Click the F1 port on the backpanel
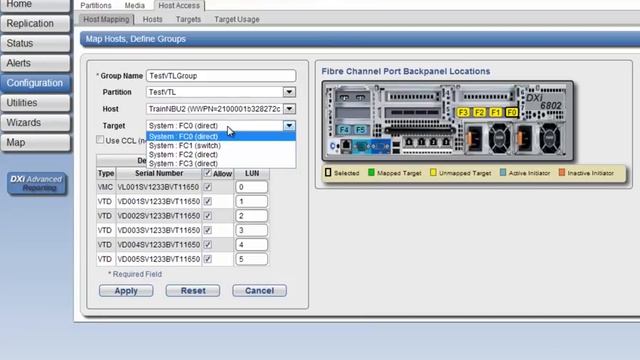This screenshot has height=360, width=640. [496, 112]
